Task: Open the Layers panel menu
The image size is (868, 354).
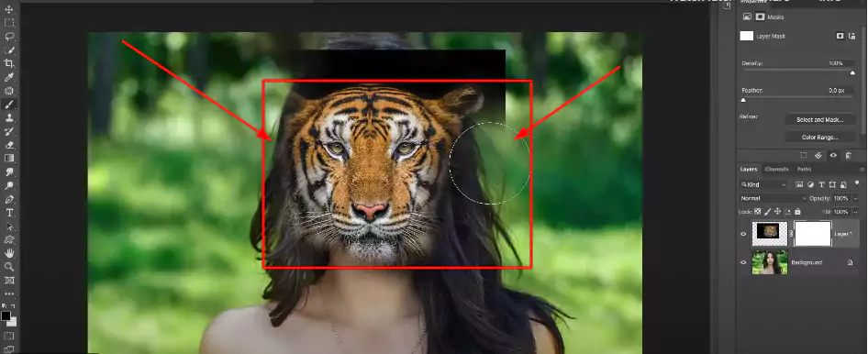Action: (x=862, y=170)
